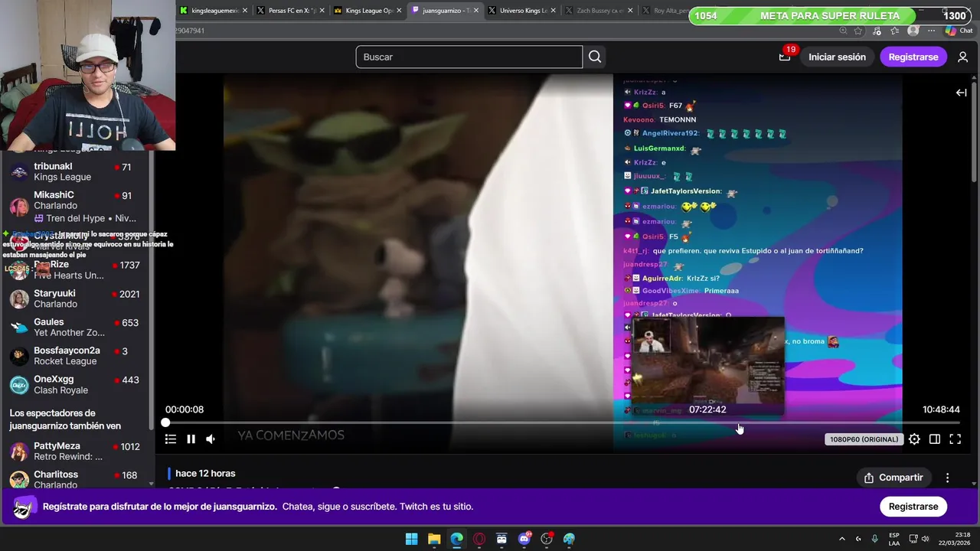Open browser settings and more menu
This screenshot has height=551, width=980.
[932, 31]
